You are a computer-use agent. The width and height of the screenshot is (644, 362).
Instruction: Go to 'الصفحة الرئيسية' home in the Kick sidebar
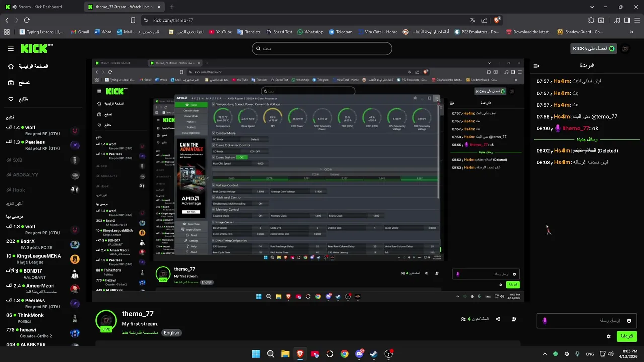[x=29, y=66]
